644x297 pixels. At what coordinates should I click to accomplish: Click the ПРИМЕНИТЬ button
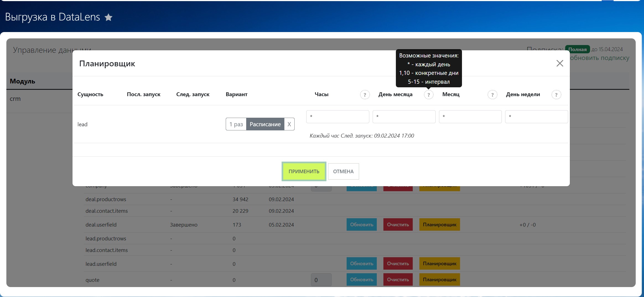pos(304,171)
